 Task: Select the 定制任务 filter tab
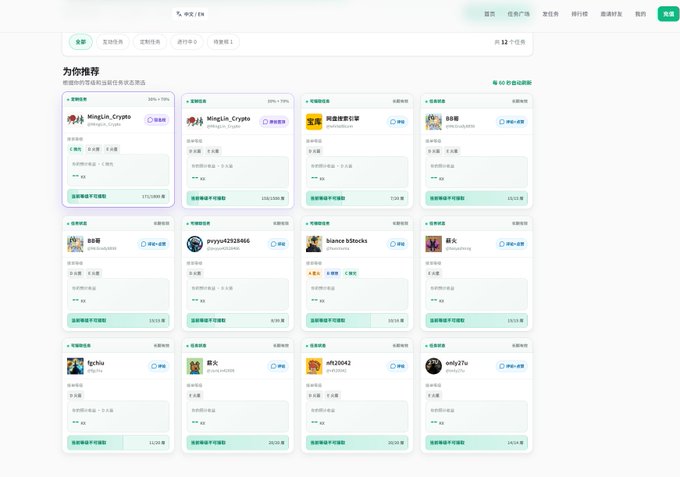pyautogui.click(x=150, y=42)
